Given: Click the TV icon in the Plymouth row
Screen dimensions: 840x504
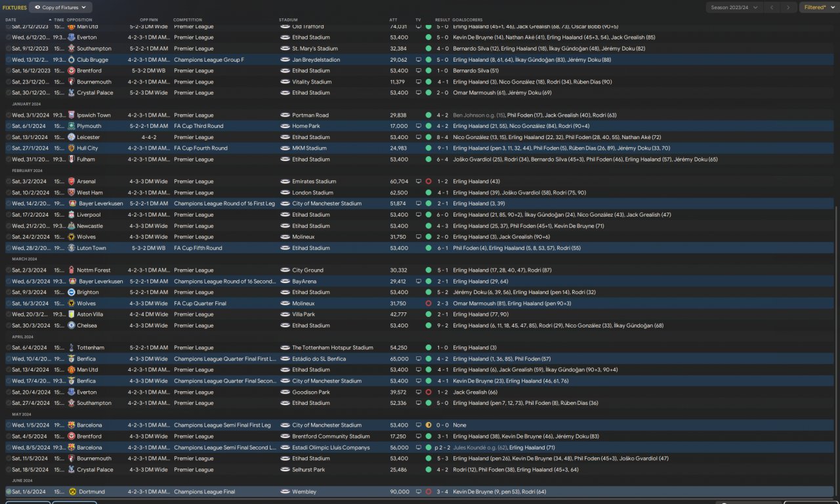Looking at the screenshot, I should [418, 126].
